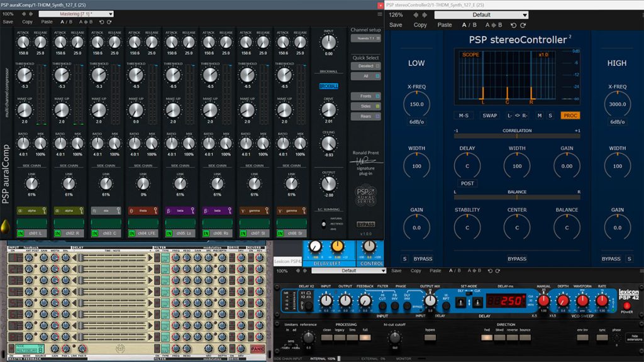Click the red 250 delay-ms display
Viewport: 644px width, 362px height.
[x=506, y=301]
